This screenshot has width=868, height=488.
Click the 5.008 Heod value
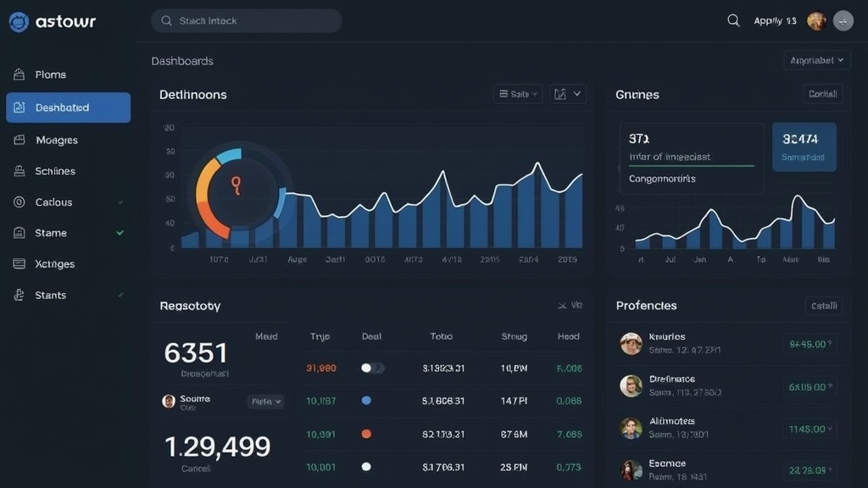pyautogui.click(x=569, y=368)
